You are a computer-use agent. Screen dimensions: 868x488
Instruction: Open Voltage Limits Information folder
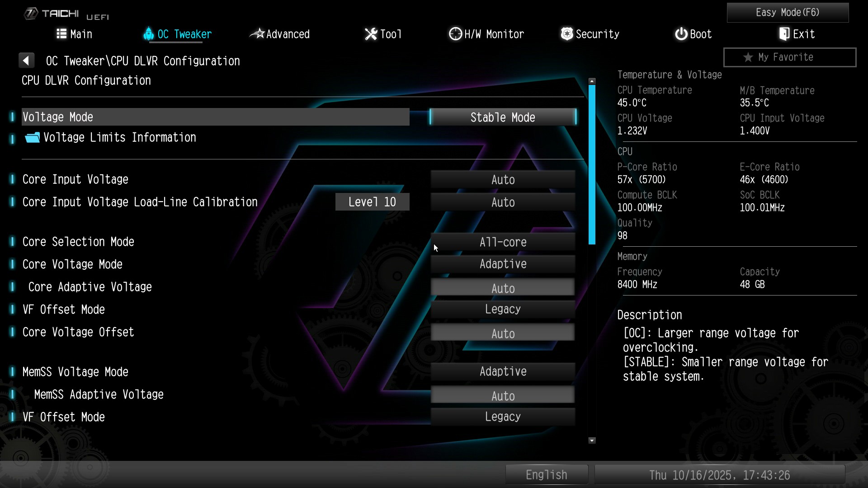[119, 138]
